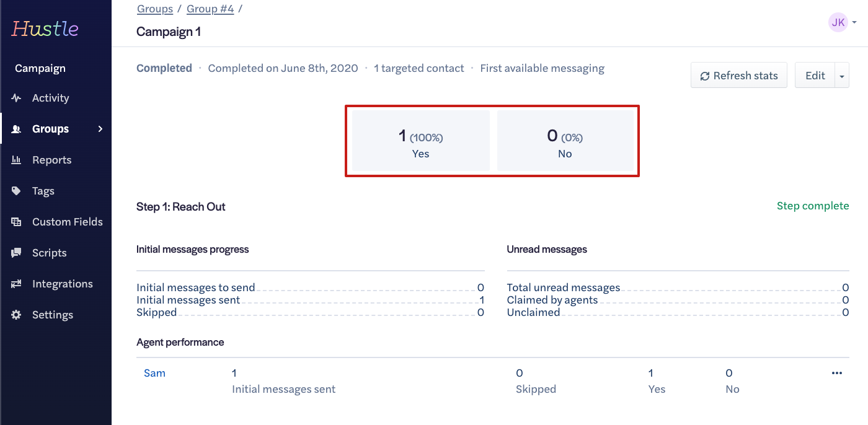Click the Scripts chat bubble icon

coord(17,253)
